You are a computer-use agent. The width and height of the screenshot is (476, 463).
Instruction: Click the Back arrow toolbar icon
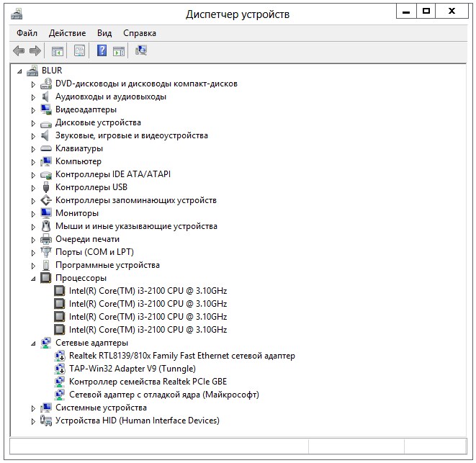click(19, 50)
